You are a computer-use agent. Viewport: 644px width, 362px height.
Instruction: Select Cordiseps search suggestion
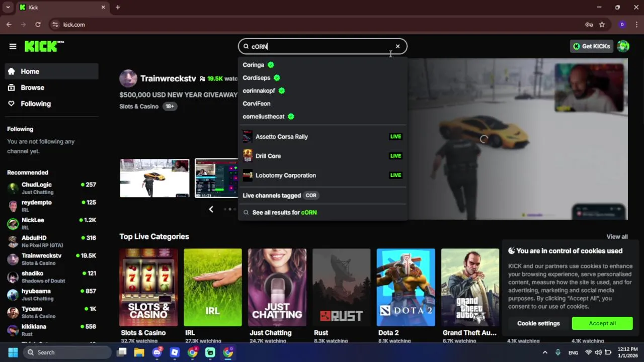tap(323, 78)
